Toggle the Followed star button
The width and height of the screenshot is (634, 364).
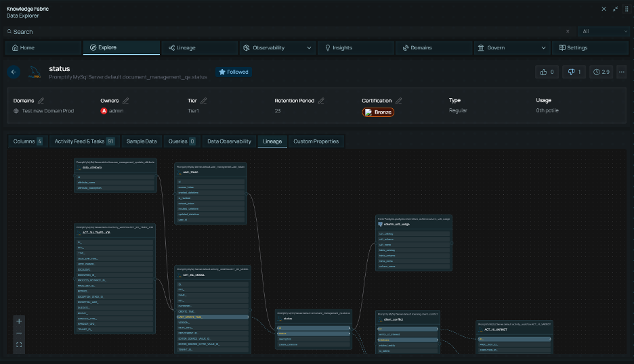point(233,72)
